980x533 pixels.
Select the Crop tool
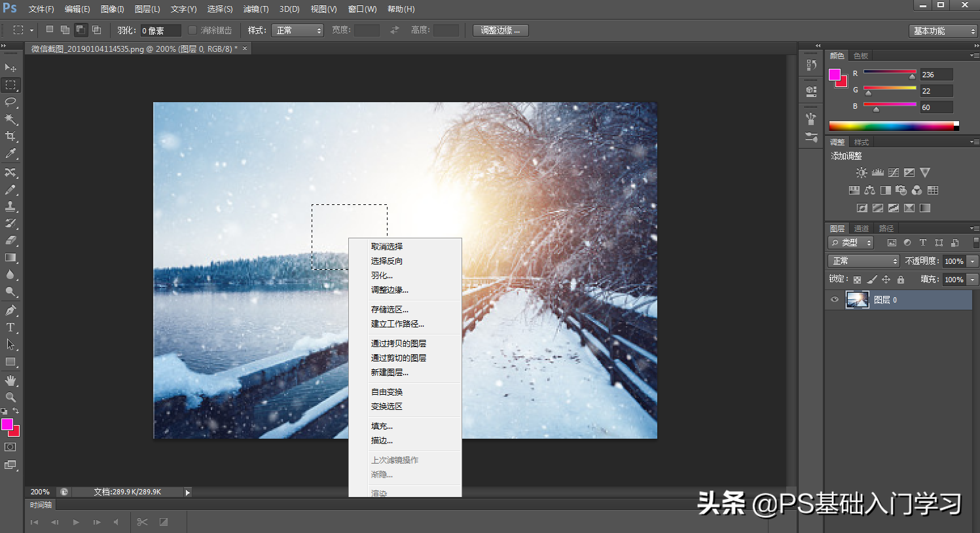10,136
